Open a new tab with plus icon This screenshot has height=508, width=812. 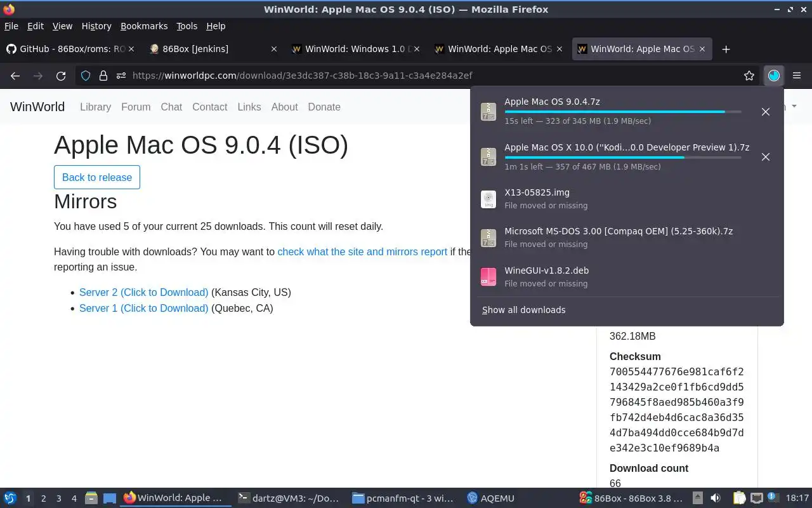726,49
